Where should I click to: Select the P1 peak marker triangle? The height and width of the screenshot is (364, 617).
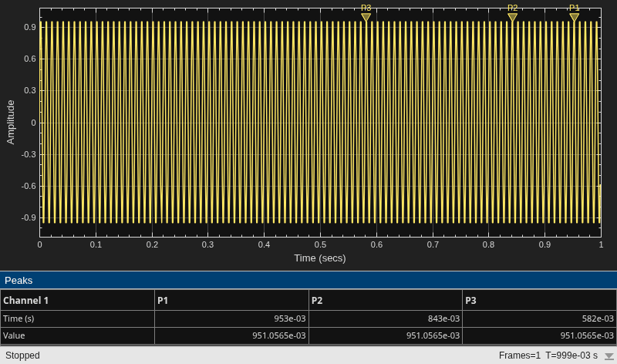(x=574, y=17)
